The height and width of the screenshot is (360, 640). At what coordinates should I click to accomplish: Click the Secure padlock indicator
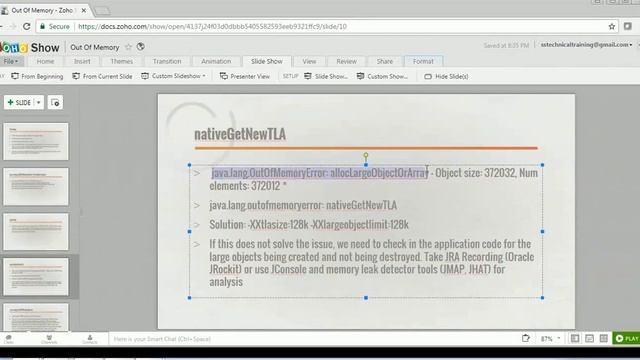pyautogui.click(x=54, y=27)
